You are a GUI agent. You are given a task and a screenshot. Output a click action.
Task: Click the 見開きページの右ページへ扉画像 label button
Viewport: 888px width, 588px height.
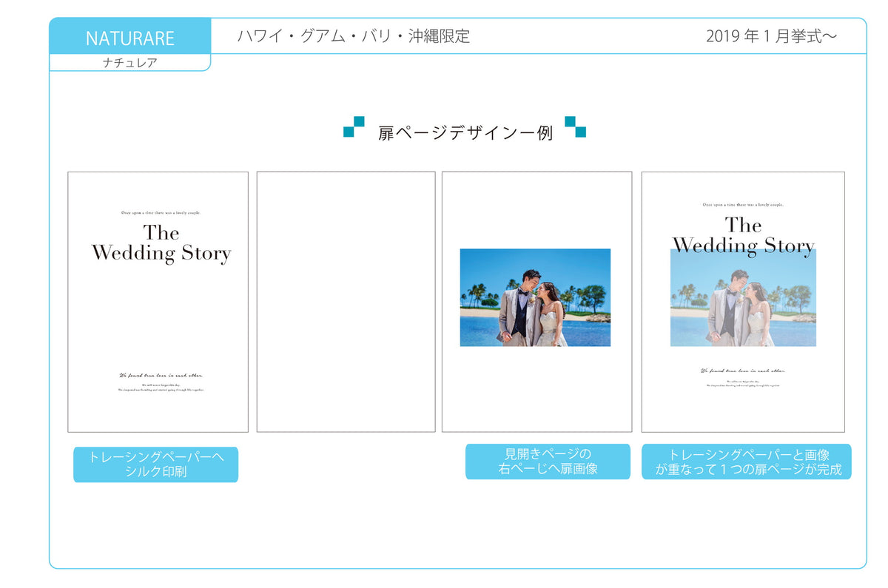point(548,462)
